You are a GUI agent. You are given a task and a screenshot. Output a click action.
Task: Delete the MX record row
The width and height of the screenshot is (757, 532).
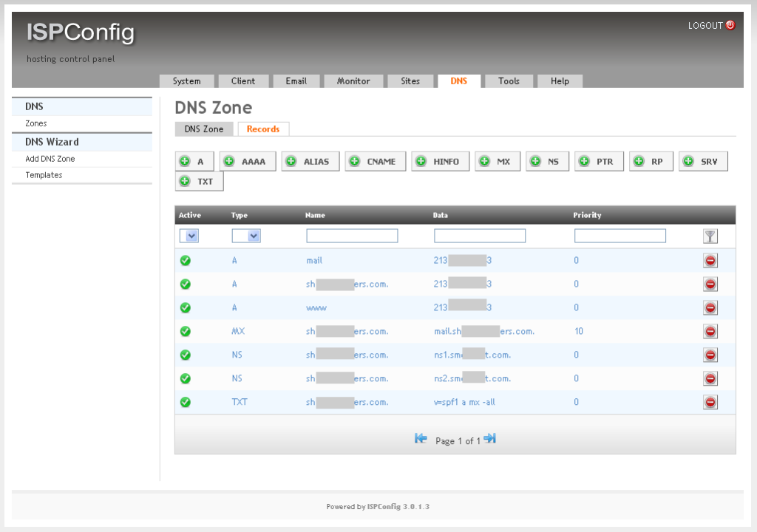coord(710,332)
